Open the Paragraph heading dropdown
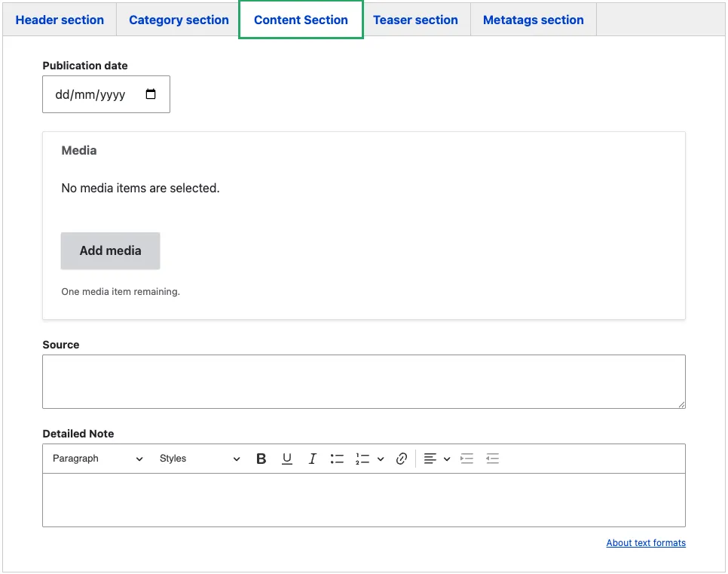 97,459
